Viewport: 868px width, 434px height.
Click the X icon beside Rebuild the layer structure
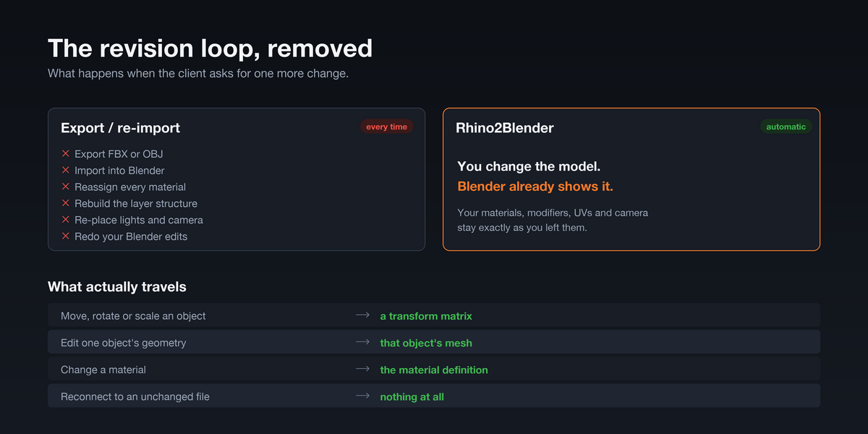click(x=65, y=203)
